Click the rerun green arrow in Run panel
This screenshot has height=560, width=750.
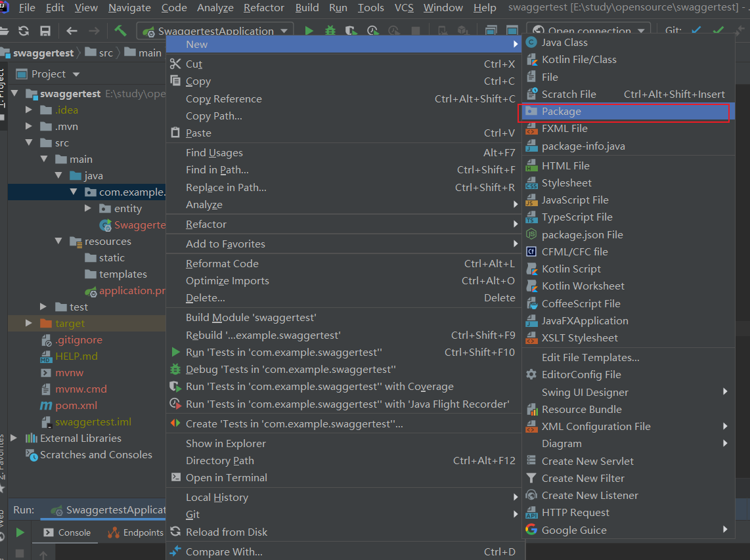click(20, 532)
